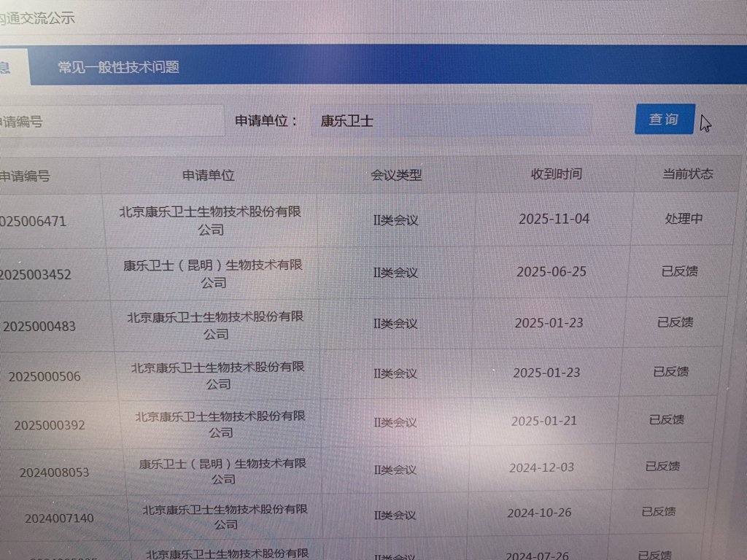747x560 pixels.
Task: Select the 处理中 status cell
Action: coord(684,219)
